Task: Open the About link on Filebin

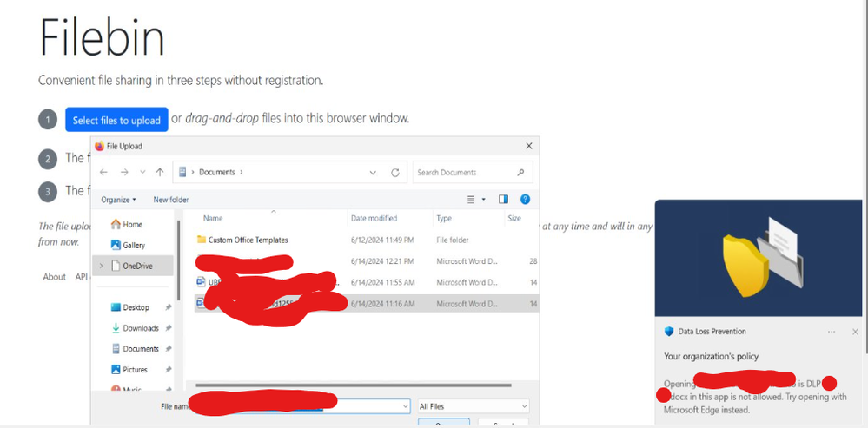Action: click(54, 277)
